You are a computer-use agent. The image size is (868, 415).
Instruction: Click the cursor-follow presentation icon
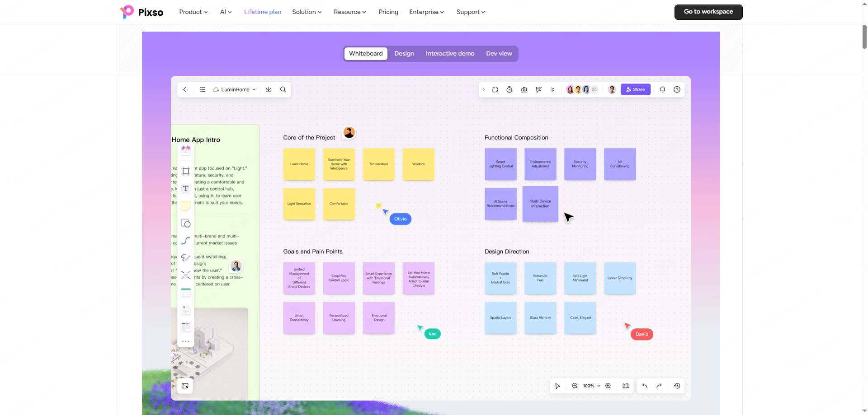pyautogui.click(x=538, y=89)
